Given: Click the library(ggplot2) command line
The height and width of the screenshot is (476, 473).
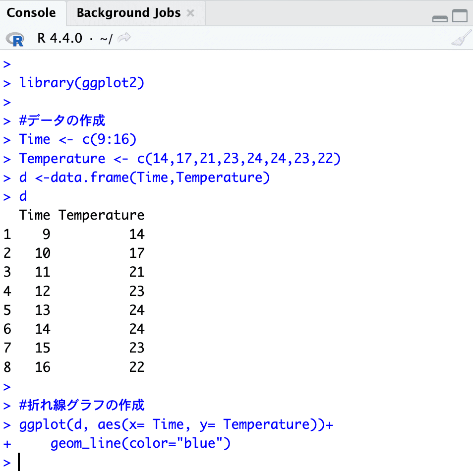Looking at the screenshot, I should [x=82, y=83].
